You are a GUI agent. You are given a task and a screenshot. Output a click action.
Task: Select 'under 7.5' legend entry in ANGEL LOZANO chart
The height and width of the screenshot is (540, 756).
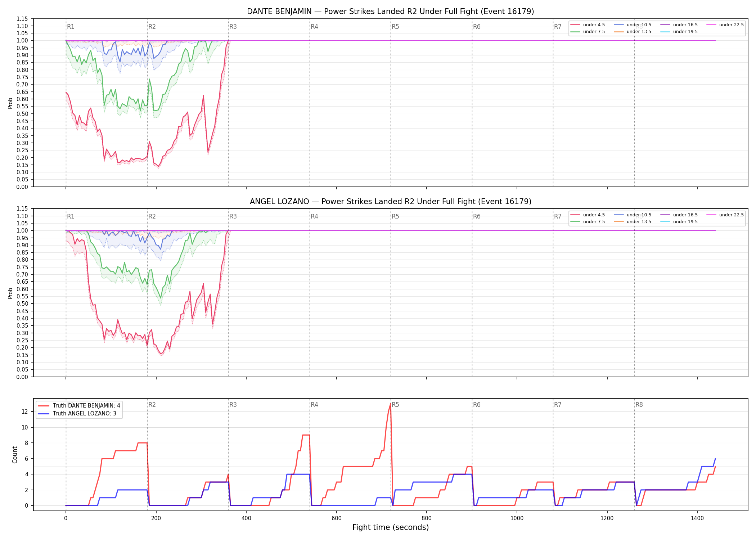click(588, 222)
